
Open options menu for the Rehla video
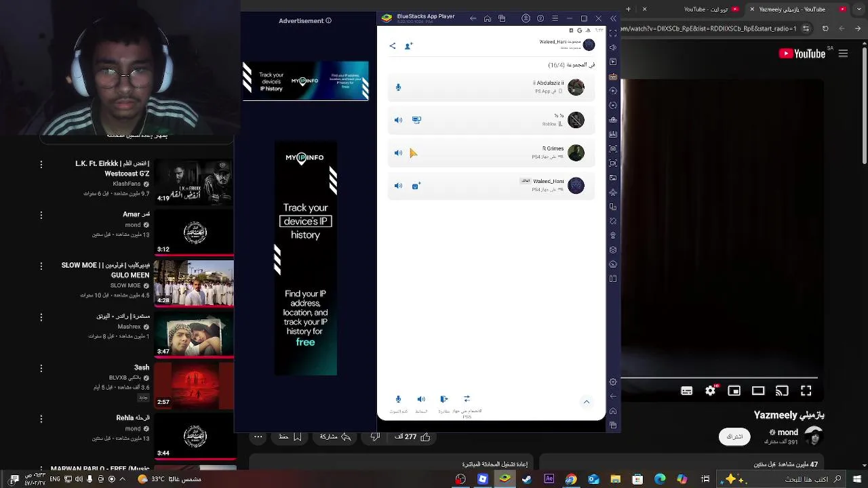coord(41,419)
